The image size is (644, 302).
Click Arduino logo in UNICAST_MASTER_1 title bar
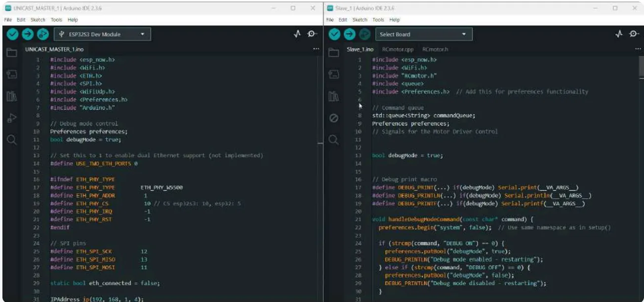8,8
